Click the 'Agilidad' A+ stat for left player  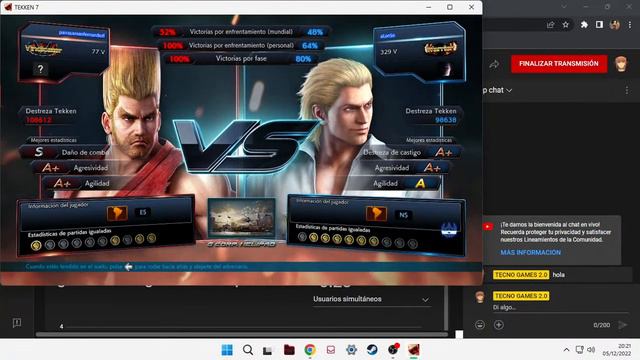pyautogui.click(x=80, y=183)
